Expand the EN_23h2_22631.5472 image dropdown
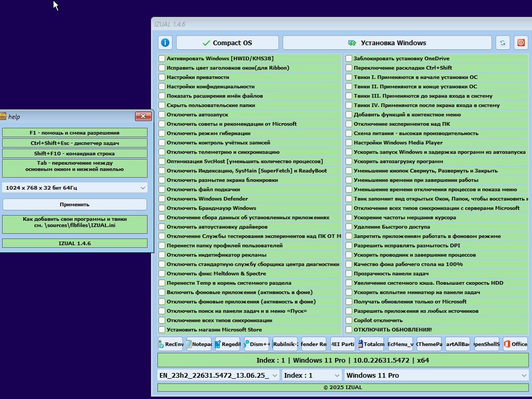 [219, 375]
